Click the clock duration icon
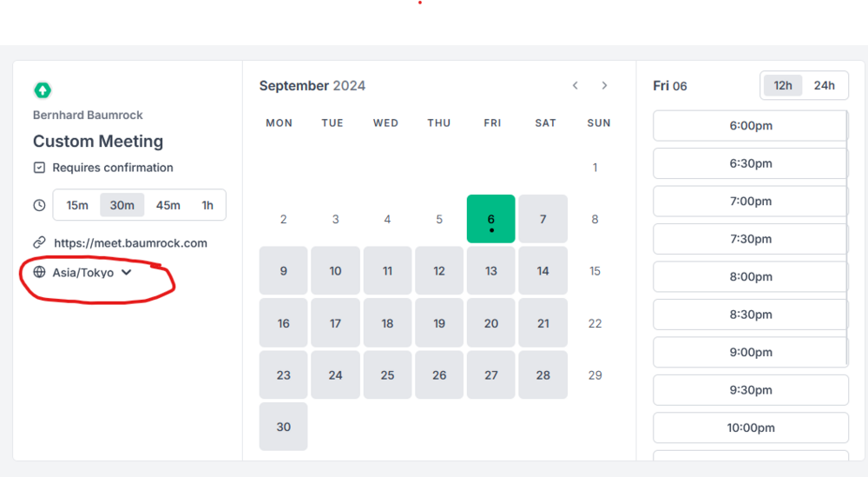Image resolution: width=868 pixels, height=477 pixels. click(39, 205)
